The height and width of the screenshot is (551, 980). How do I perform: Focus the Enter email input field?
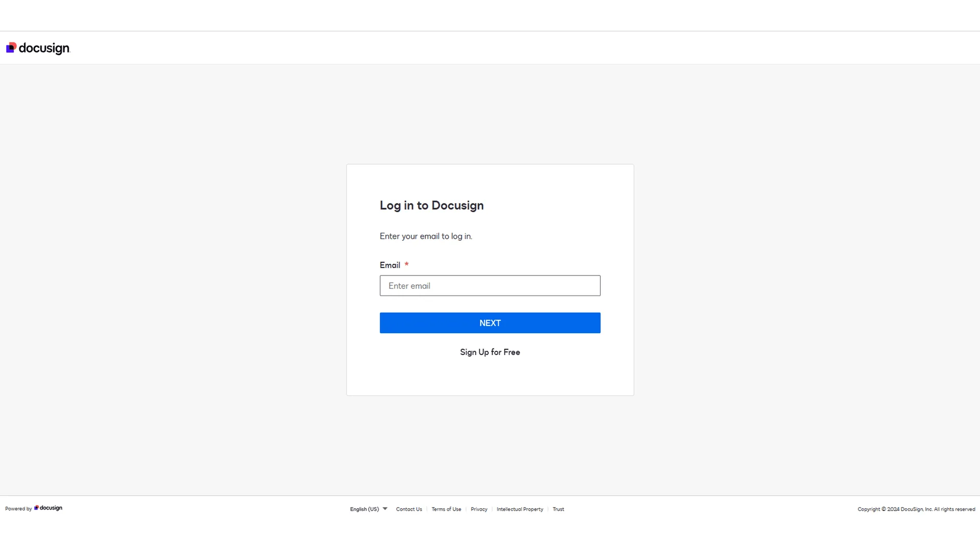490,286
